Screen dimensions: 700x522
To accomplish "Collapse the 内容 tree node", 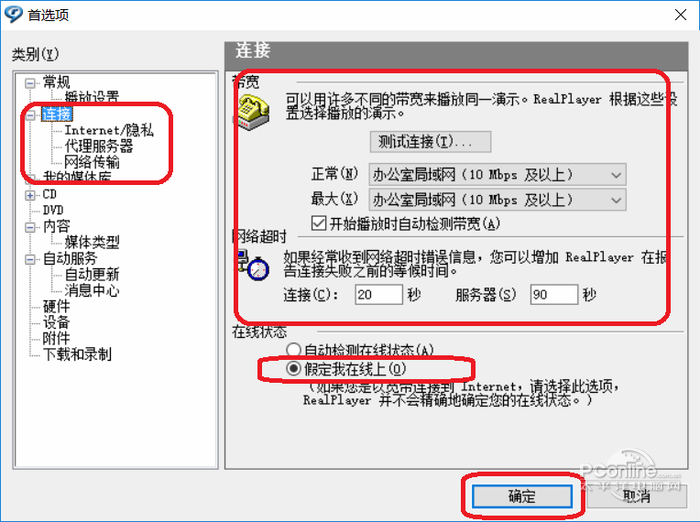I will [30, 227].
